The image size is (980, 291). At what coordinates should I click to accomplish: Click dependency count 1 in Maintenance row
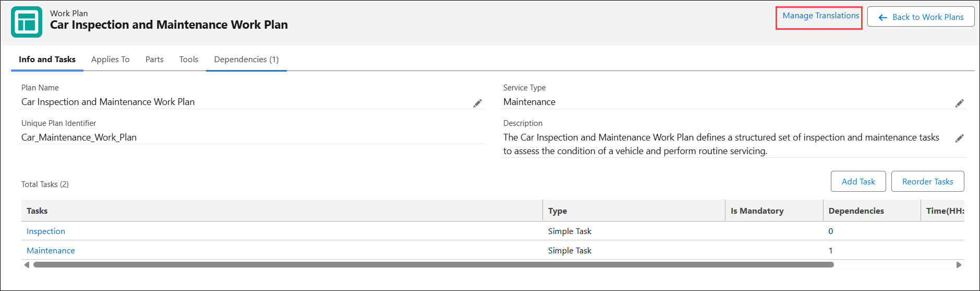[831, 250]
